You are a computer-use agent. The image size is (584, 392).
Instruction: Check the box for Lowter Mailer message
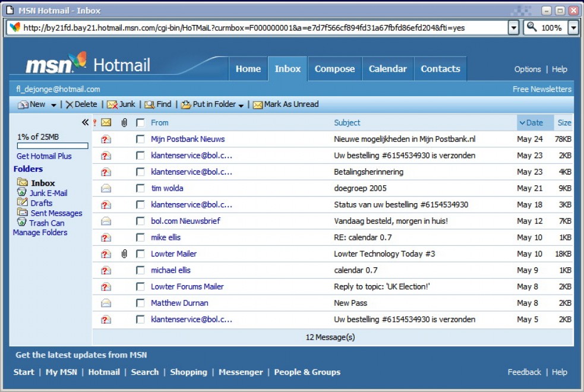[140, 254]
